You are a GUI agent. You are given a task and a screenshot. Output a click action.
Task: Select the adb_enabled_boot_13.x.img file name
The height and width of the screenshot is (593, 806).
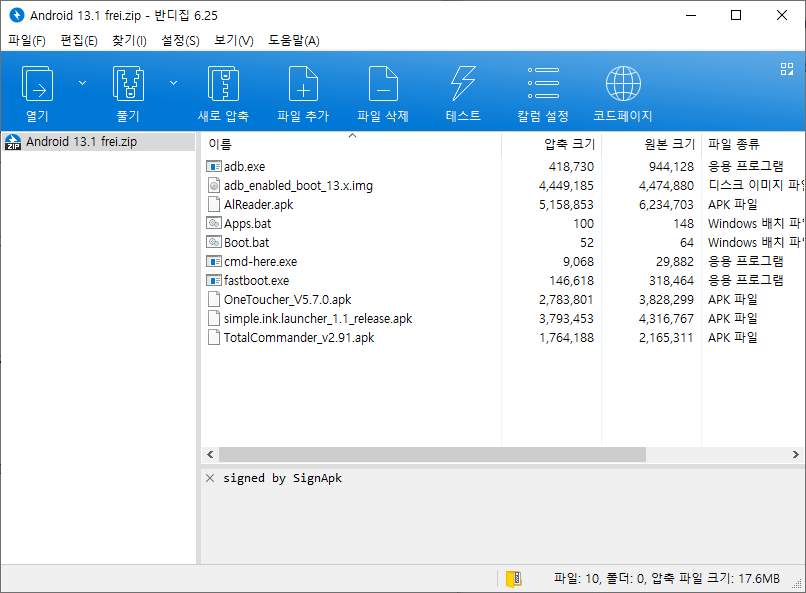pyautogui.click(x=298, y=186)
